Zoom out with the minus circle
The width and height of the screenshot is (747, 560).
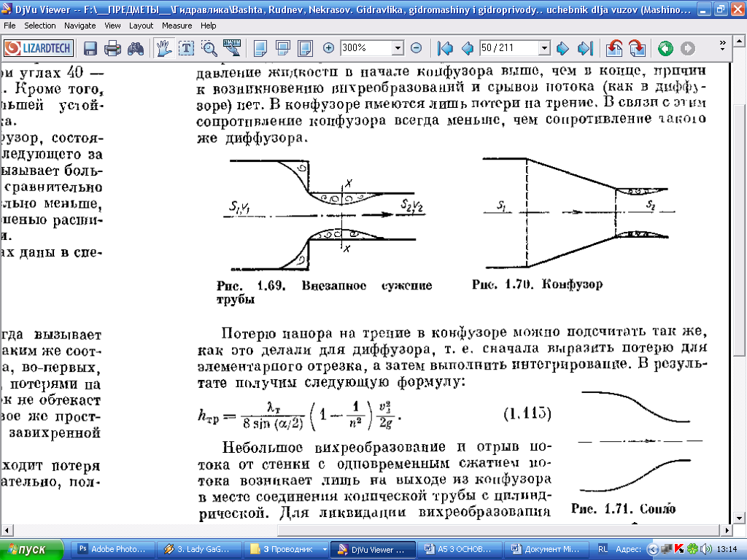416,47
